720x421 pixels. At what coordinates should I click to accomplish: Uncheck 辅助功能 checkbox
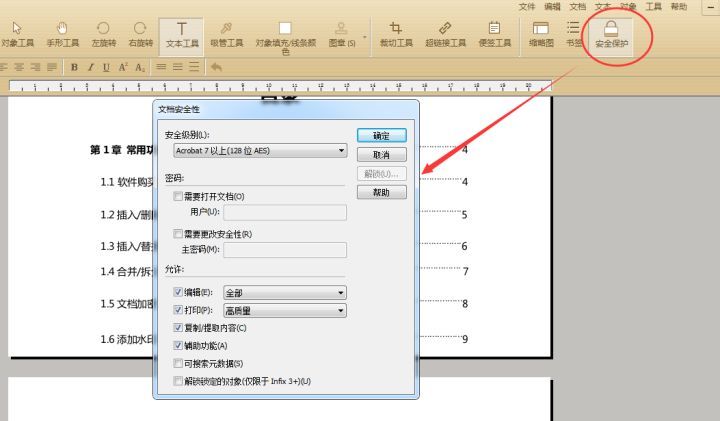pyautogui.click(x=178, y=345)
